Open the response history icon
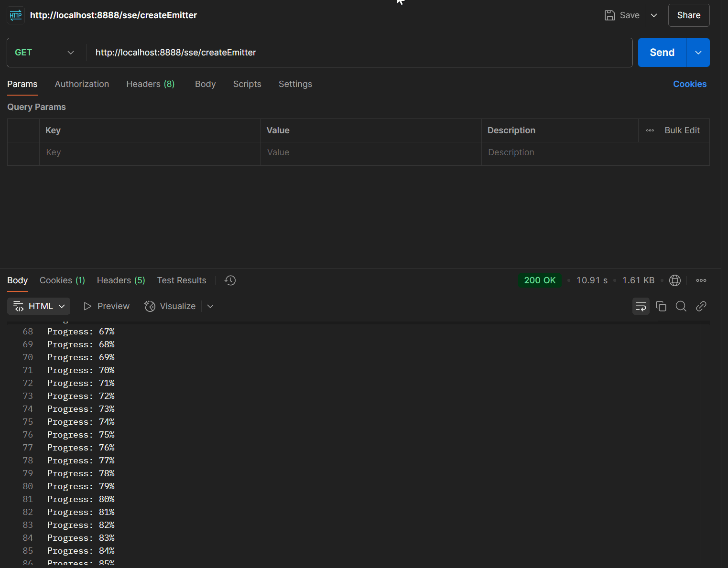 point(230,280)
